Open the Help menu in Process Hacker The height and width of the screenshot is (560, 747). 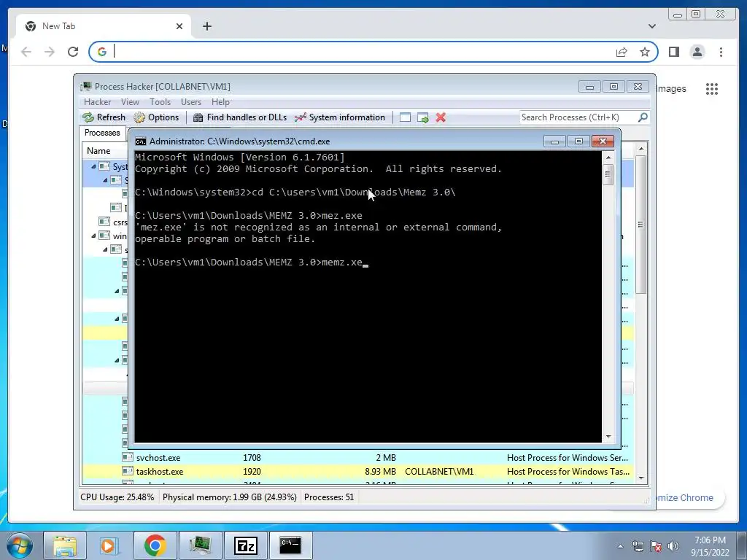coord(220,102)
